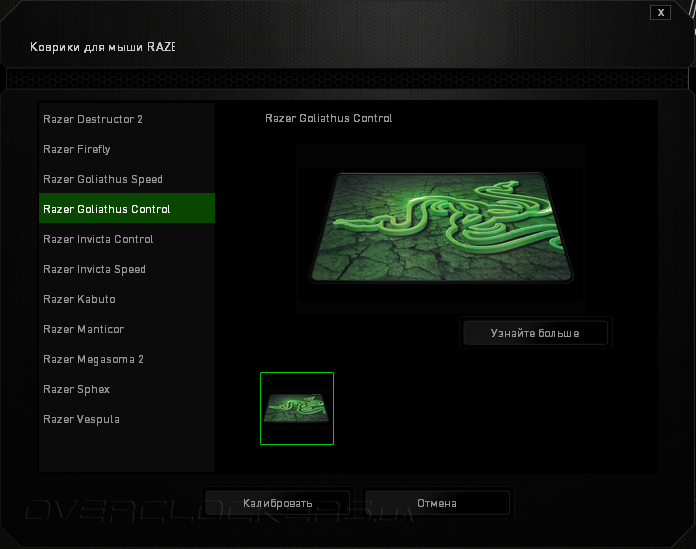The width and height of the screenshot is (696, 549).
Task: Choose Razer Firefly mouse mat
Action: coord(127,149)
